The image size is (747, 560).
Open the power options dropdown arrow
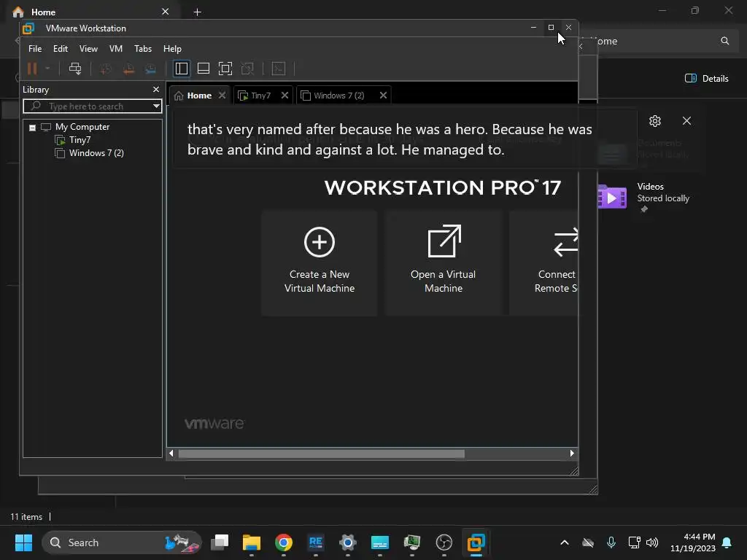[47, 69]
